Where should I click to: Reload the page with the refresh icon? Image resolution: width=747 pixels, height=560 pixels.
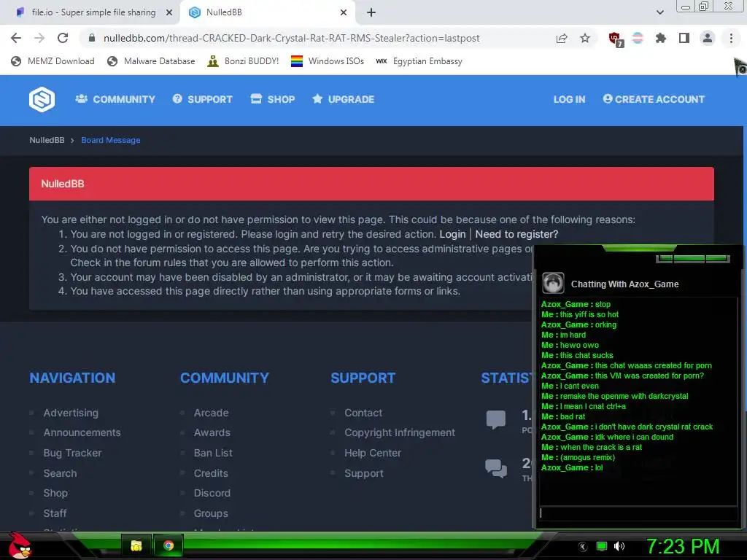click(x=63, y=38)
